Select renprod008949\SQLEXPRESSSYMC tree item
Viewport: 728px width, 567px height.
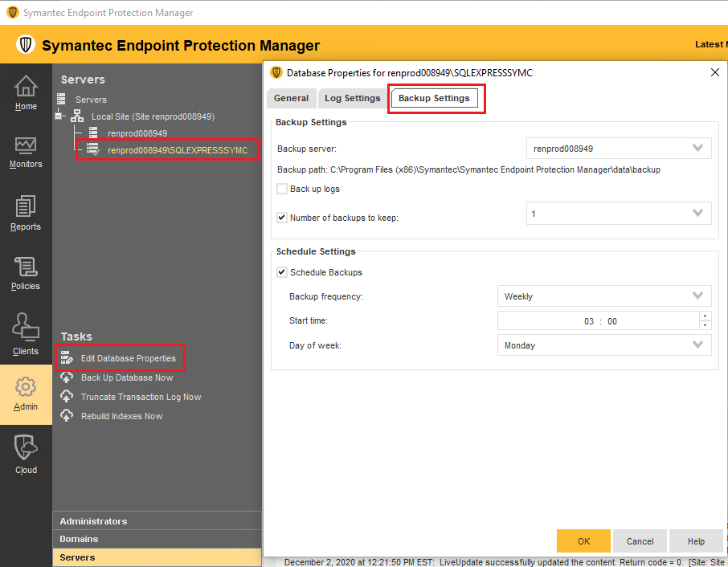(178, 150)
